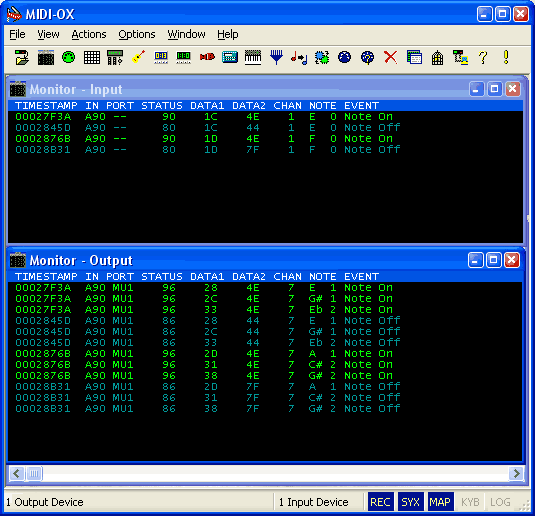Open the grid control panel icon
535x516 pixels.
pos(92,57)
